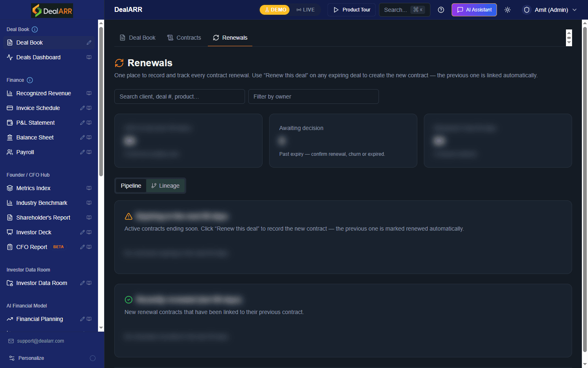
Task: Click the info icon beside Deal Book heading
Action: point(35,29)
